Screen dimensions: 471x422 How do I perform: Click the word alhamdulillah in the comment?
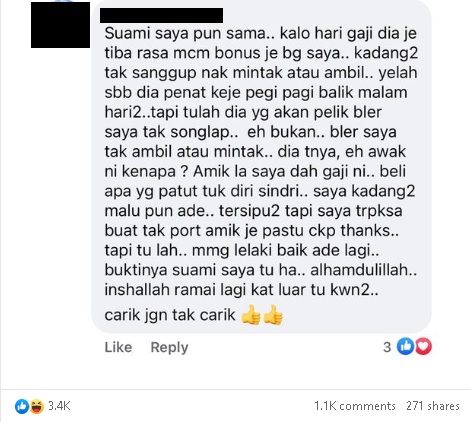coord(364,270)
